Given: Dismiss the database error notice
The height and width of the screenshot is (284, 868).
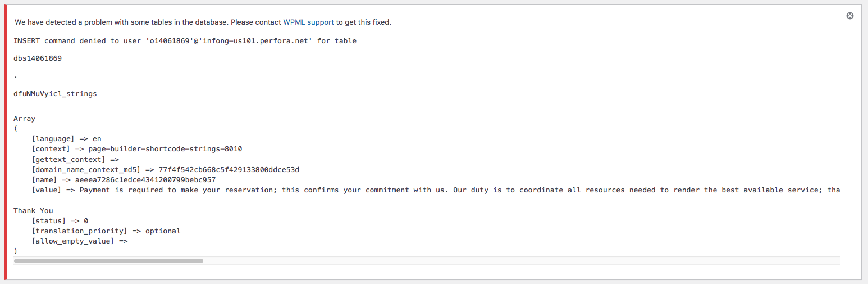Looking at the screenshot, I should pos(850,16).
